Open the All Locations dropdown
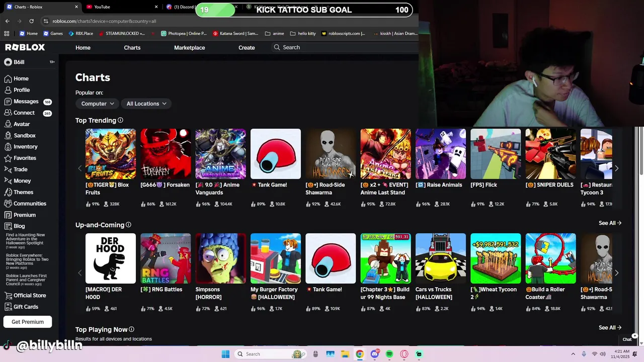Screen dimensions: 644x362 pos(146,104)
